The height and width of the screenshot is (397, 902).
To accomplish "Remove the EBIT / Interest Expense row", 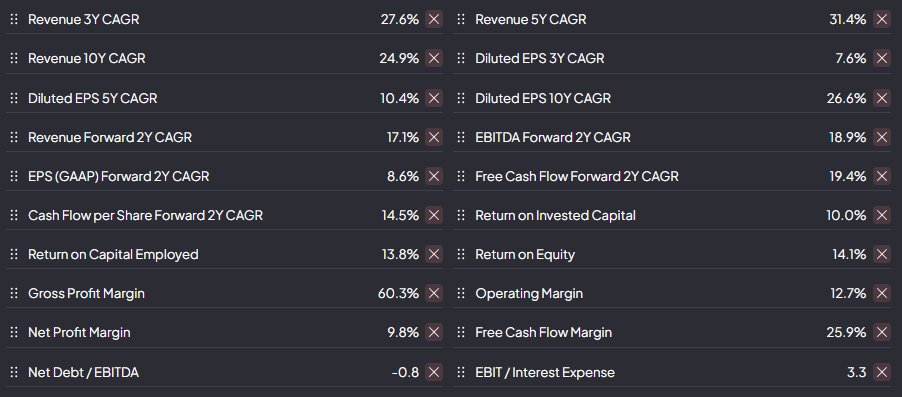I will (882, 372).
